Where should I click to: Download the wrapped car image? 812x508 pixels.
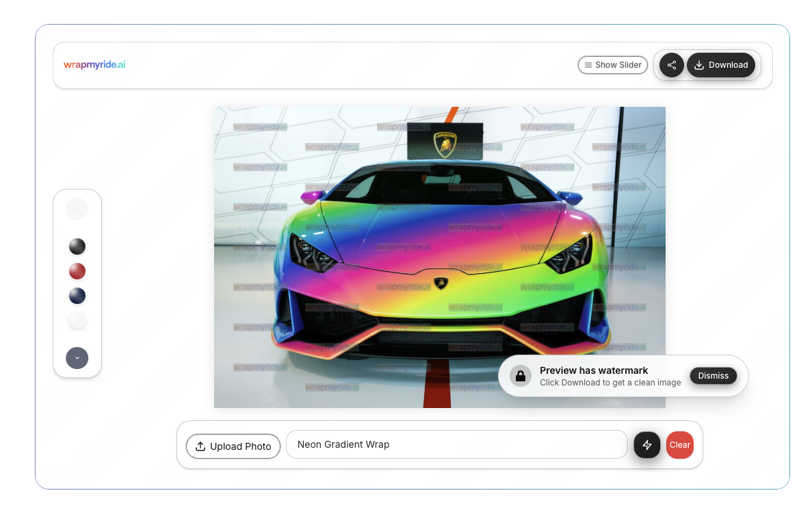click(722, 64)
